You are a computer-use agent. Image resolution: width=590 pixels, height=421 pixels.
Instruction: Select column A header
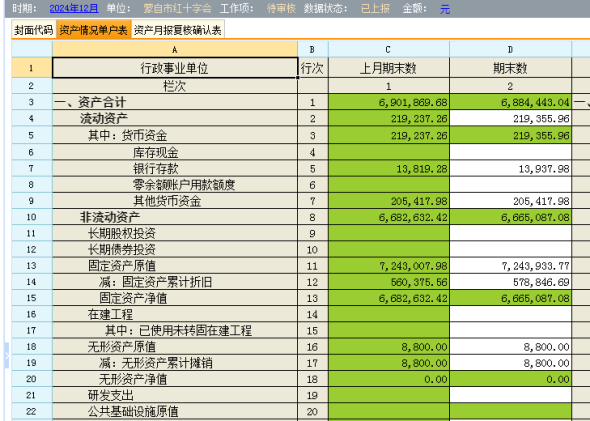pos(175,49)
